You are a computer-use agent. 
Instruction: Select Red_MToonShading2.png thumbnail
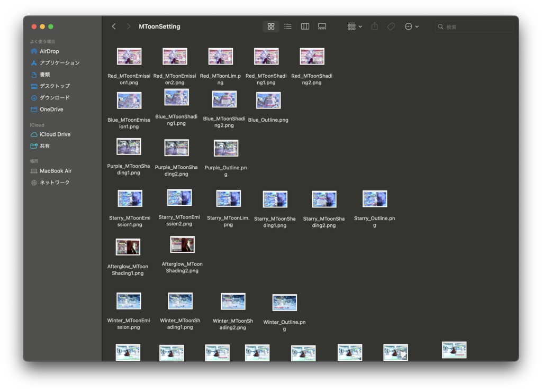pos(312,56)
